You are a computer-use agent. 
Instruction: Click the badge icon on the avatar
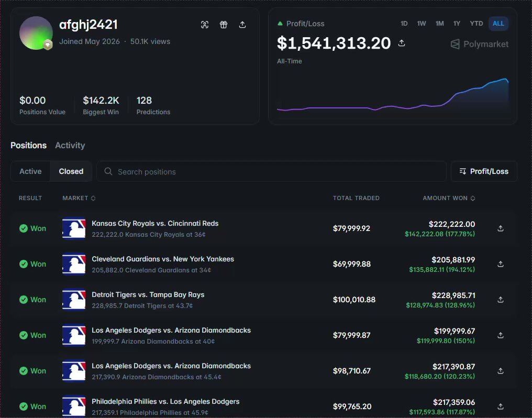click(x=48, y=45)
